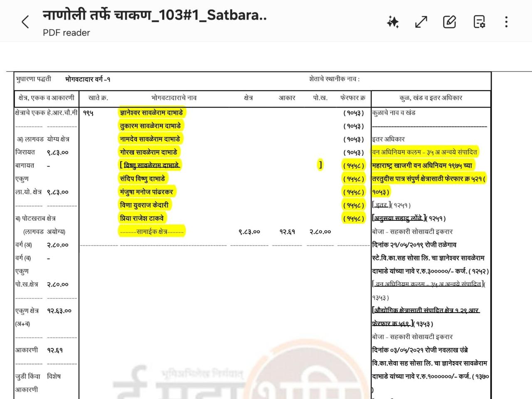Tap the खाते क्र. value १९५
This screenshot has height=399, width=532.
pyautogui.click(x=88, y=113)
